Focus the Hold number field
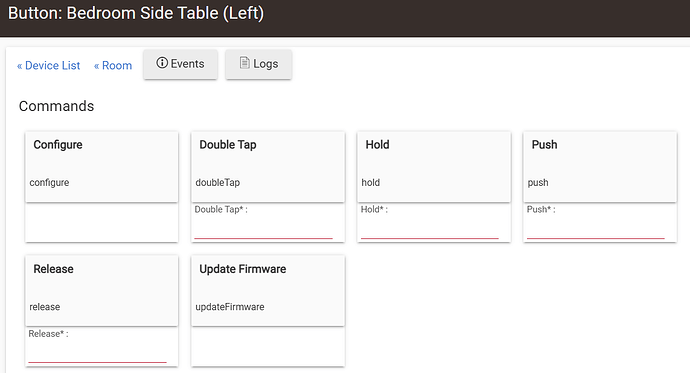 pyautogui.click(x=429, y=228)
